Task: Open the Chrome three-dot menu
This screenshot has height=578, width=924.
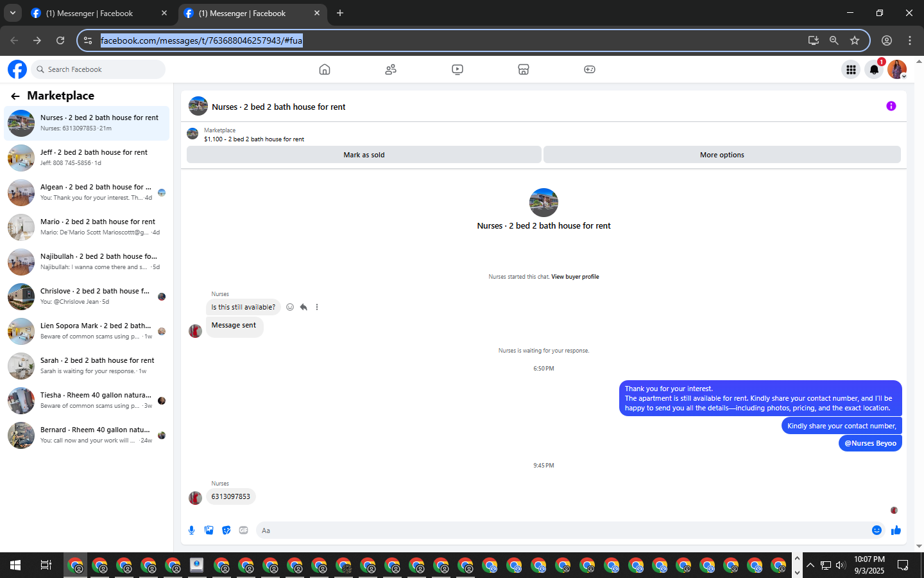Action: pyautogui.click(x=910, y=40)
